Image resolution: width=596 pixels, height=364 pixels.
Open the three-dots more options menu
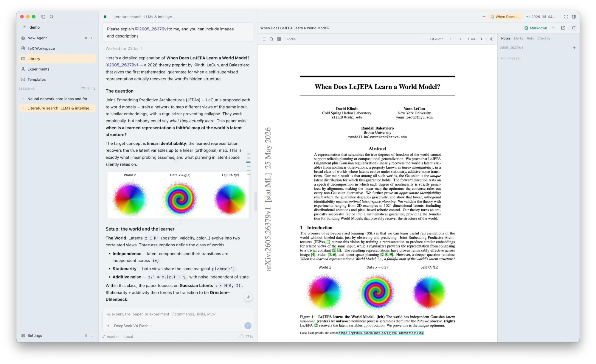(x=553, y=28)
